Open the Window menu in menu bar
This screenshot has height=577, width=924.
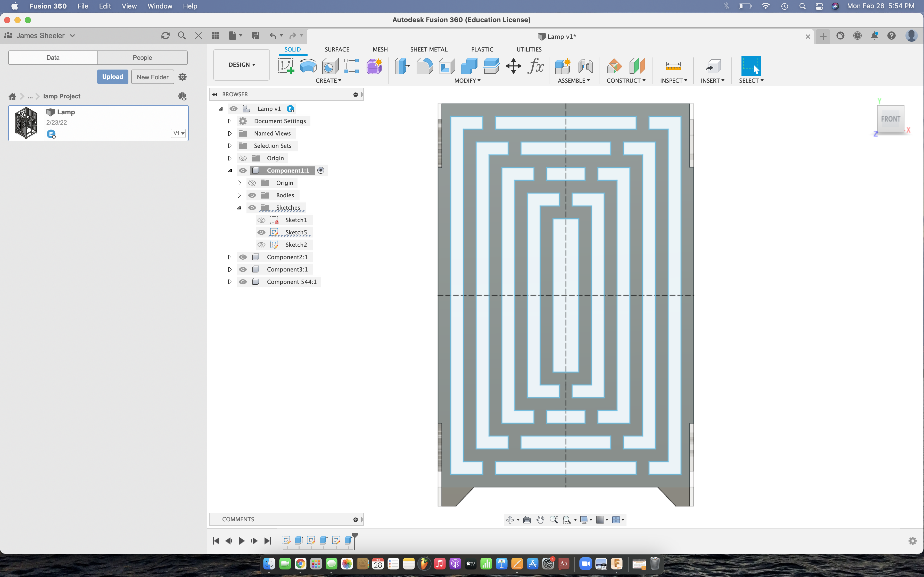point(160,6)
